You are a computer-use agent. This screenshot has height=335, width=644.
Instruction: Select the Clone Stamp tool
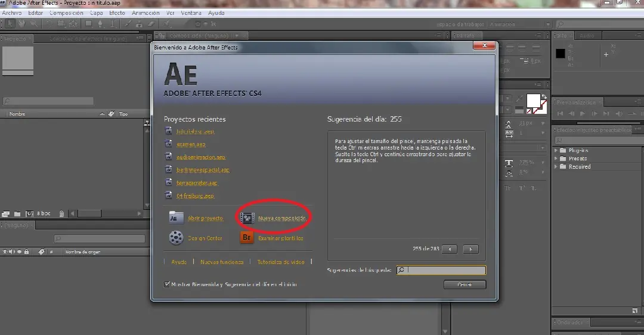point(140,24)
